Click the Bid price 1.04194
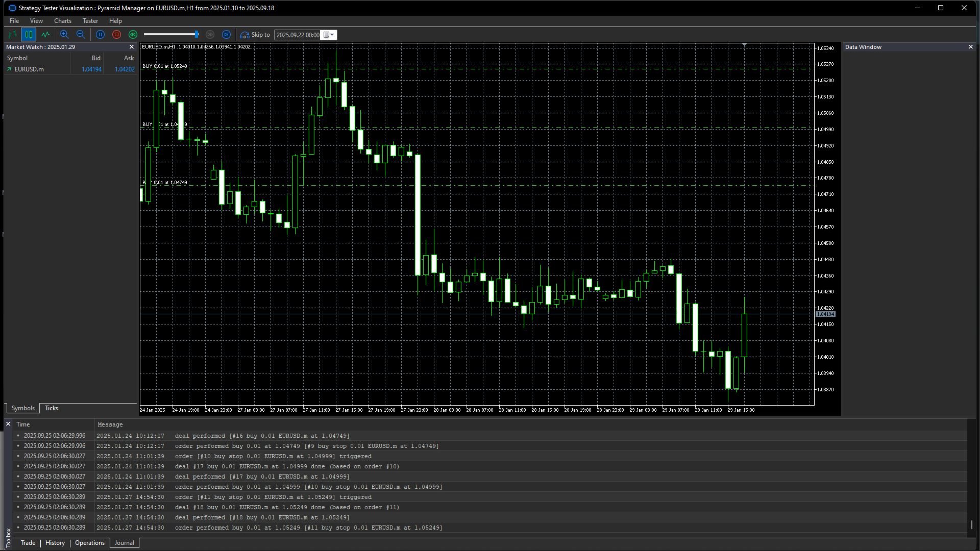 click(92, 69)
